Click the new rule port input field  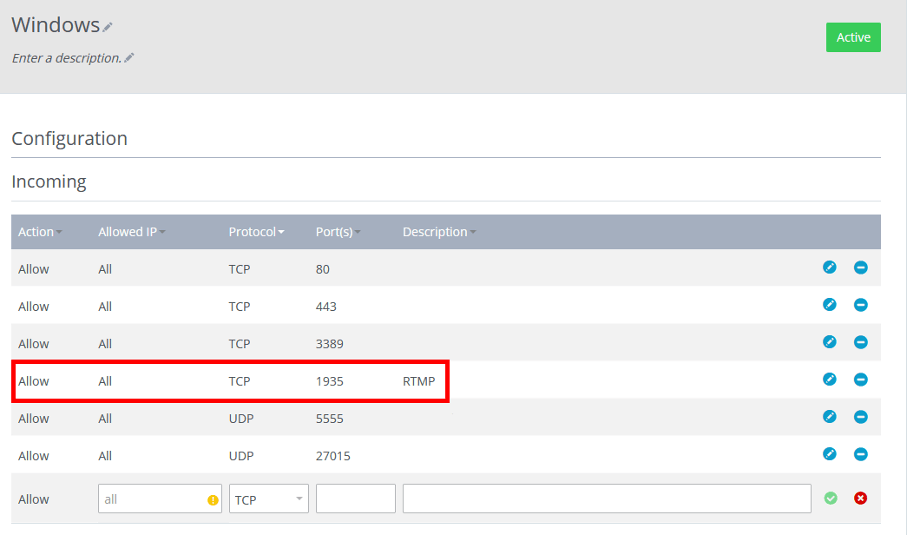point(356,498)
